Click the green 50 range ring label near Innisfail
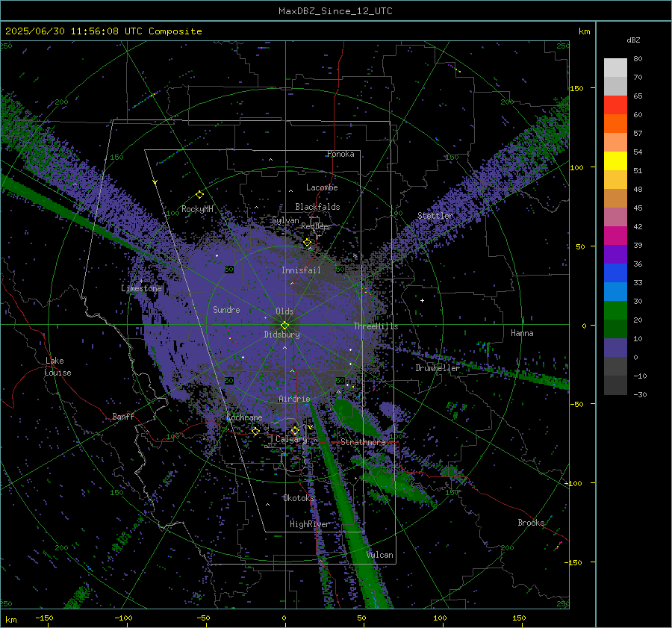 click(x=340, y=270)
